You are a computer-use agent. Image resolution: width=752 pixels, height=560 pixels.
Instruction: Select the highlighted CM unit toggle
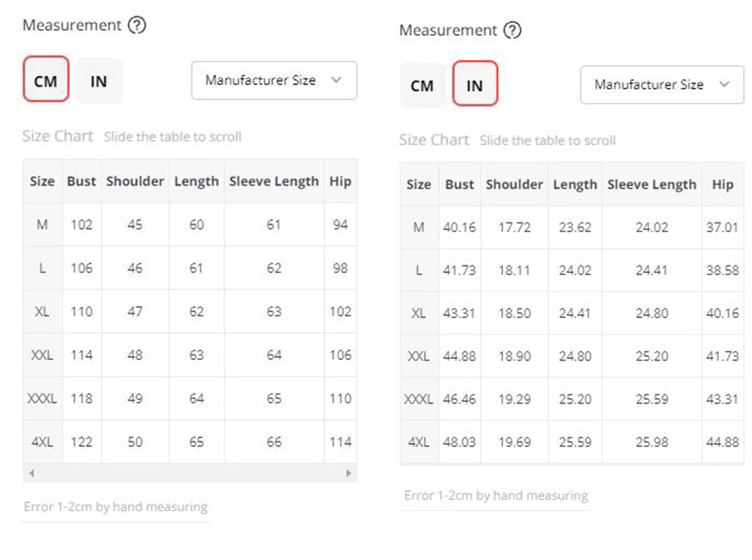(46, 80)
